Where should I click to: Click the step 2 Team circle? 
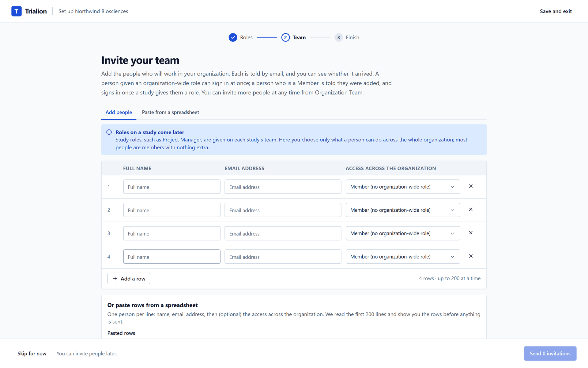(x=285, y=37)
